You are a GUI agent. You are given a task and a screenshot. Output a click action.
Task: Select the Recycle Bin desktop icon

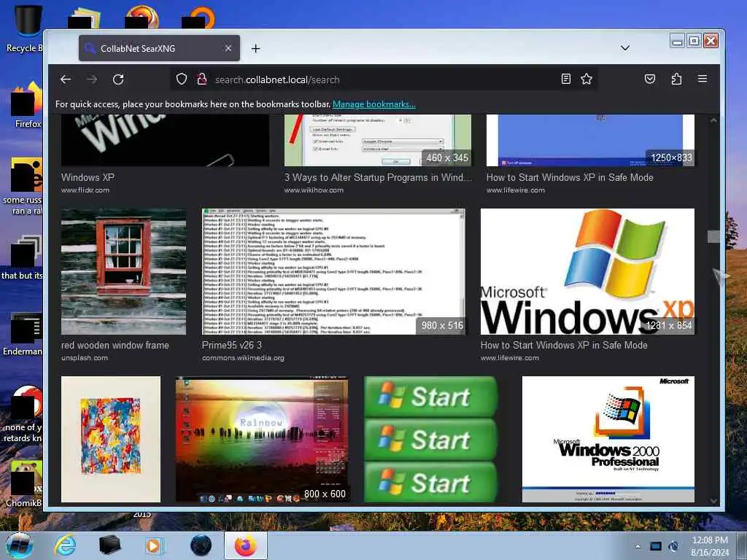click(24, 28)
